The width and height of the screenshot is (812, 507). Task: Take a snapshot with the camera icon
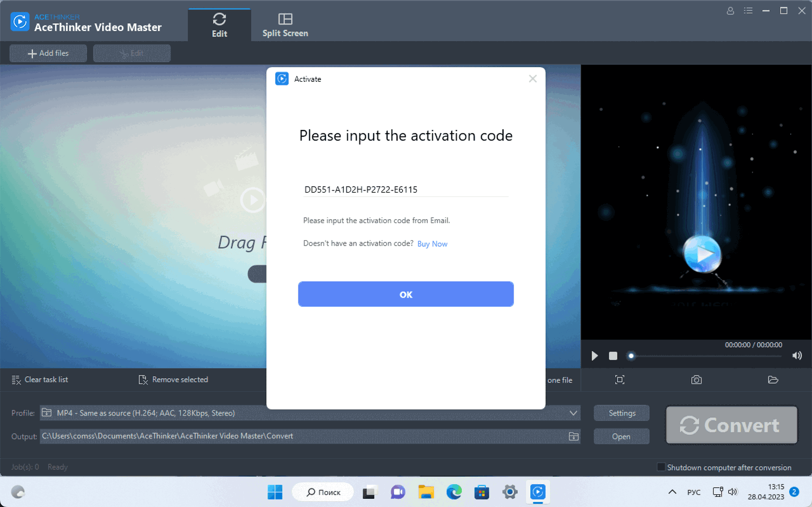[x=697, y=380]
